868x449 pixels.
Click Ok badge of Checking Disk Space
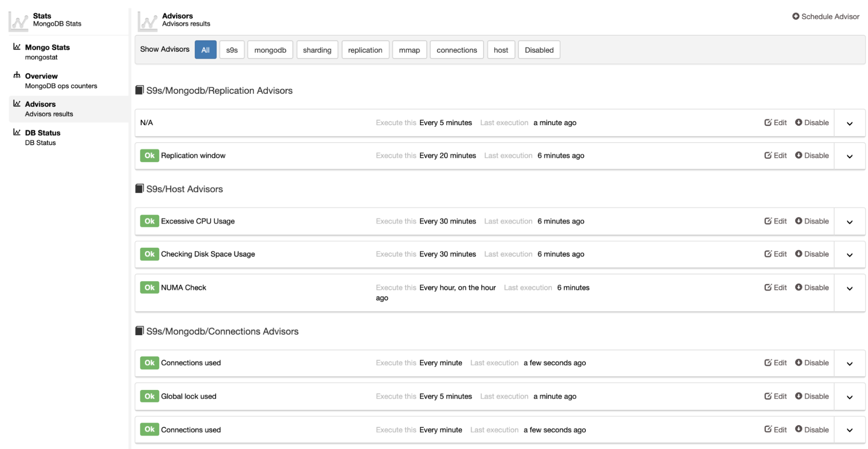(149, 254)
